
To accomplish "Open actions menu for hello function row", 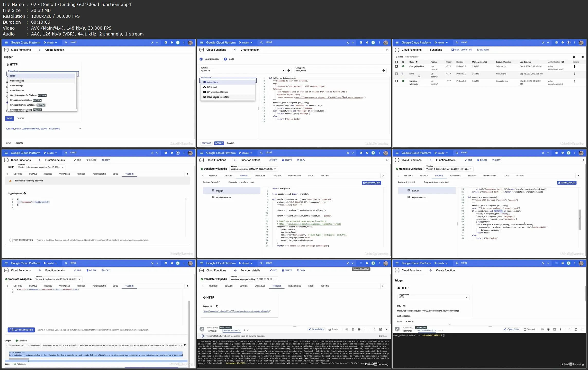I will (x=574, y=74).
